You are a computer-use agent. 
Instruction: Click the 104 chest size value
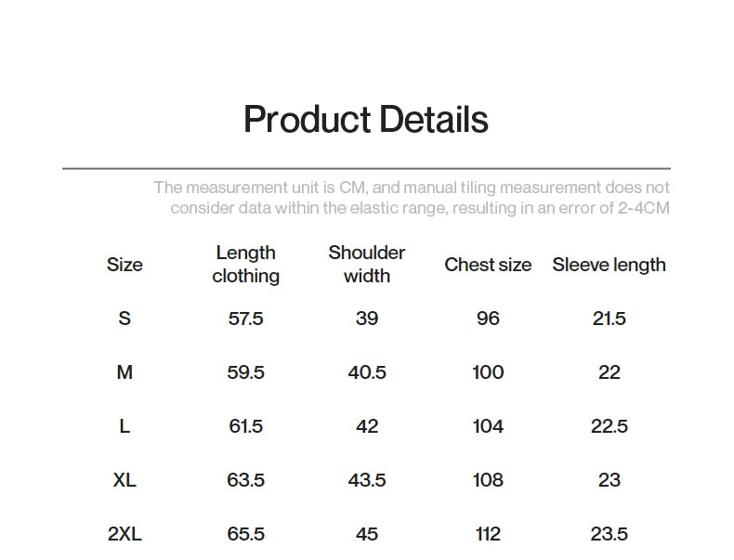point(488,426)
